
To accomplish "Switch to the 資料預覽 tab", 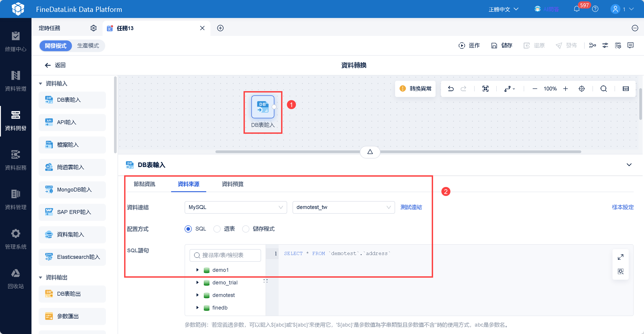I will click(233, 184).
